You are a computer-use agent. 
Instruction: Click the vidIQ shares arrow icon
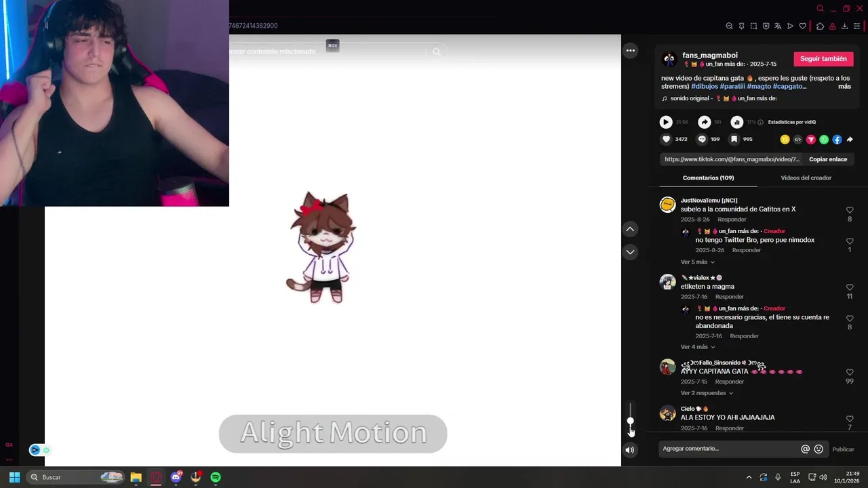coord(705,122)
